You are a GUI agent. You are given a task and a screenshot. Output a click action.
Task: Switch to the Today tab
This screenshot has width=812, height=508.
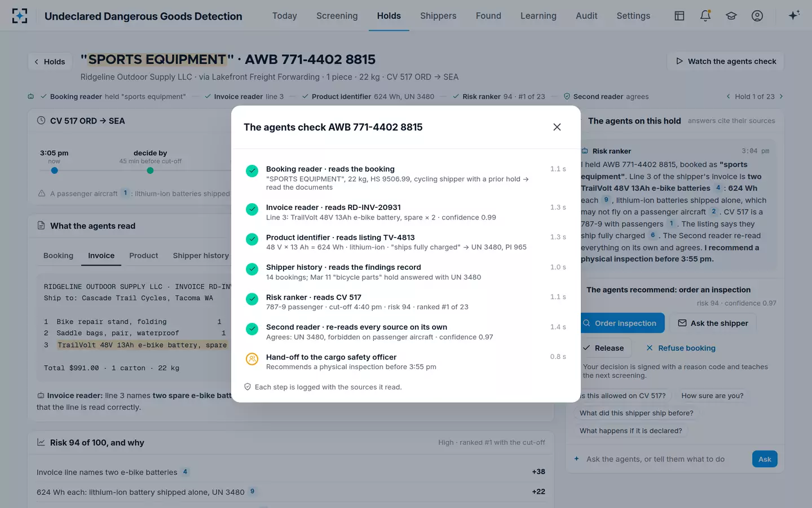pos(284,16)
